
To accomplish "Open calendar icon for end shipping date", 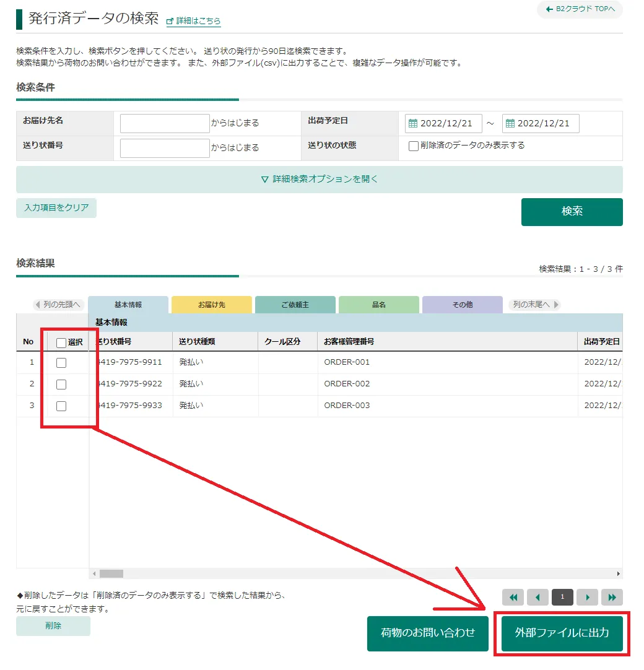I will tap(510, 123).
